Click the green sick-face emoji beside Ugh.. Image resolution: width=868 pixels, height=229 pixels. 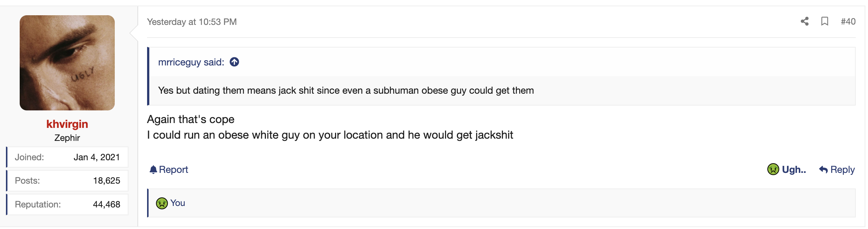tap(773, 170)
